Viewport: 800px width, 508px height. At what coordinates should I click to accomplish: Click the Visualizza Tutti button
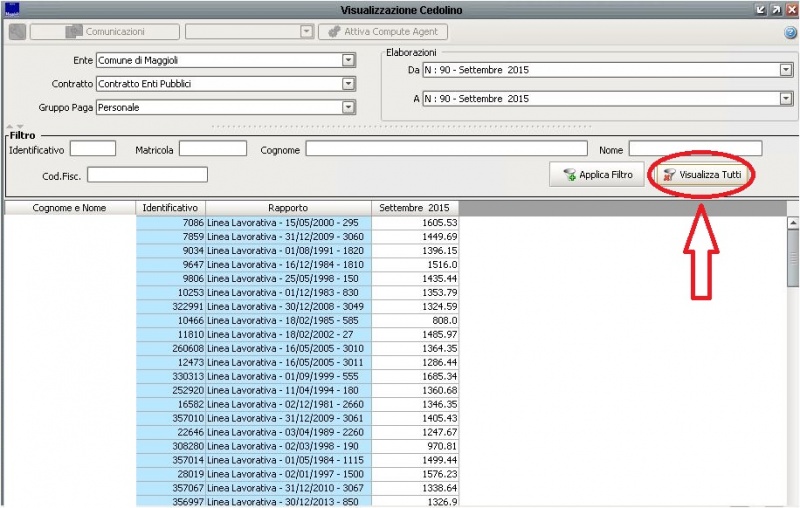(701, 174)
